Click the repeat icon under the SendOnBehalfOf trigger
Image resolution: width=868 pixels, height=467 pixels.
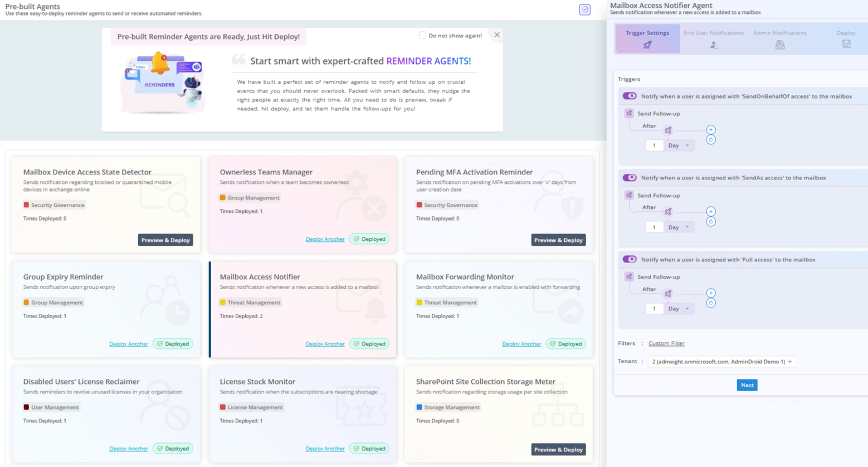tap(711, 140)
